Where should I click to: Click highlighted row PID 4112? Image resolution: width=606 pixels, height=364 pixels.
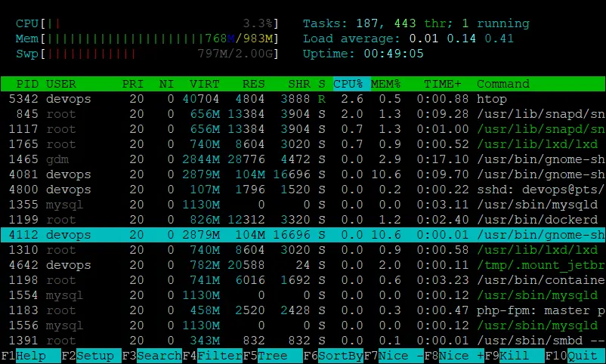pyautogui.click(x=303, y=235)
